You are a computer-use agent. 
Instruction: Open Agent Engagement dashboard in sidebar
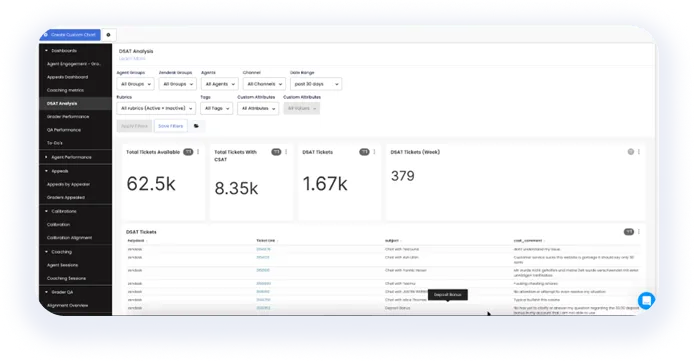point(74,64)
